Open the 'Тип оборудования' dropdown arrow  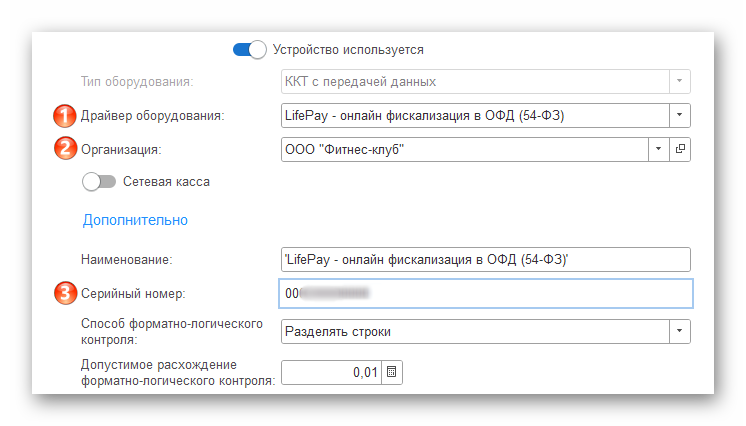click(x=680, y=81)
